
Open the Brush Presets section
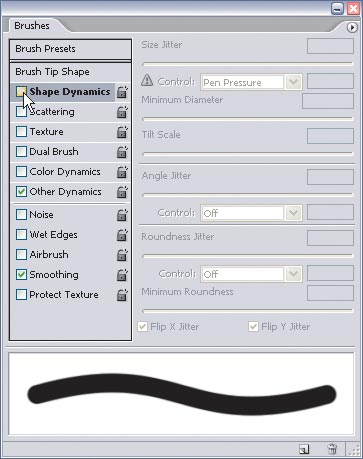(x=70, y=49)
